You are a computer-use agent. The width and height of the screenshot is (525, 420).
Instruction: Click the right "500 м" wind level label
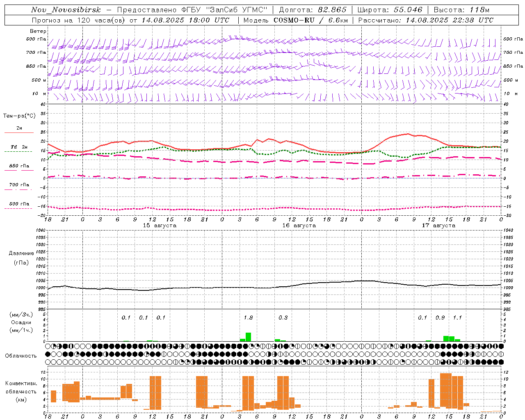(x=511, y=80)
